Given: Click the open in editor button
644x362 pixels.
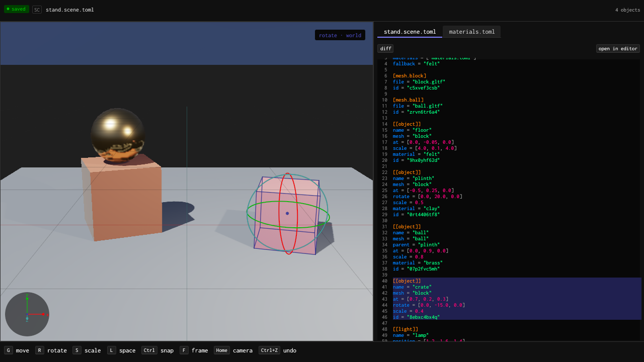Looking at the screenshot, I should click(618, 49).
